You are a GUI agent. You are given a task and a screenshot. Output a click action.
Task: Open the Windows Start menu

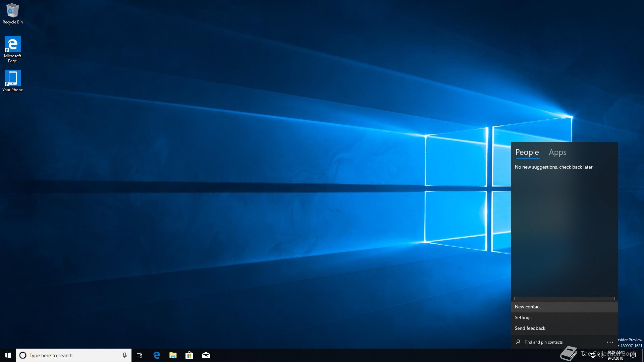pyautogui.click(x=8, y=355)
